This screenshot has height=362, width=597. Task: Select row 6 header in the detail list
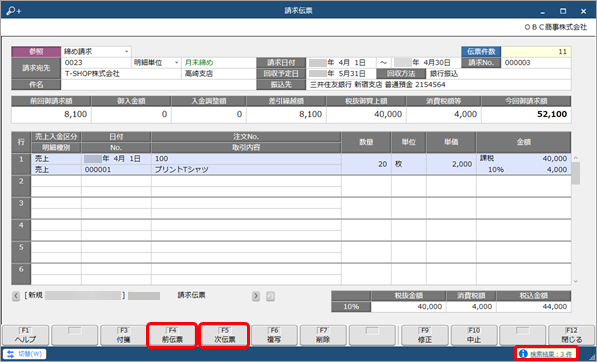(21, 274)
